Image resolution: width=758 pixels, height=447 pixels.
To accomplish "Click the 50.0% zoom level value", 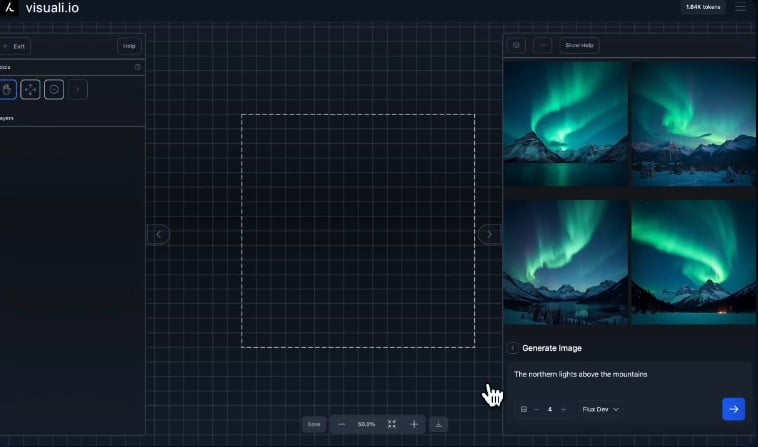I will tap(366, 424).
